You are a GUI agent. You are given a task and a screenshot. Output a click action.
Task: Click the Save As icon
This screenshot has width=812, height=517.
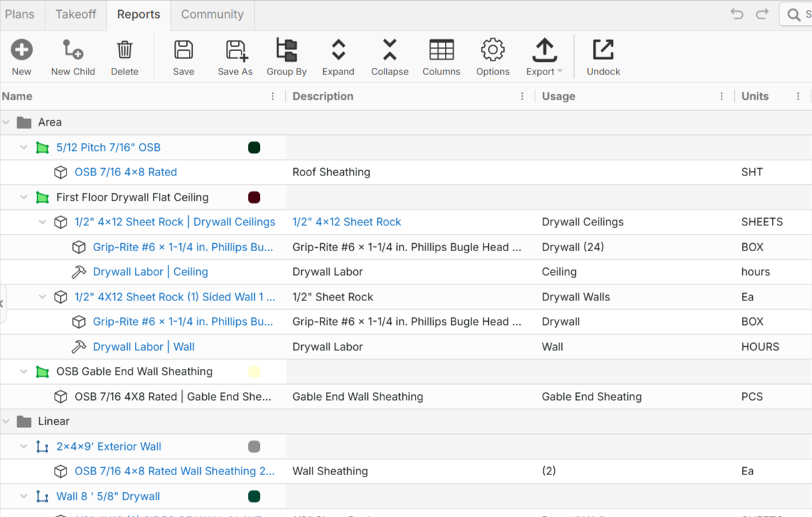[236, 50]
